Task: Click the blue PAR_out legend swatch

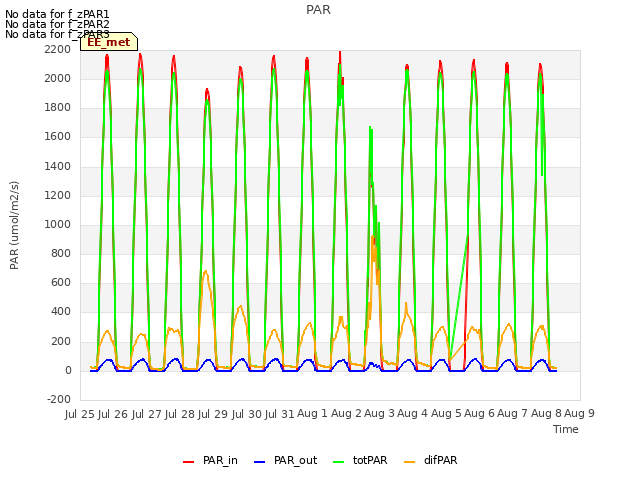Action: click(259, 462)
